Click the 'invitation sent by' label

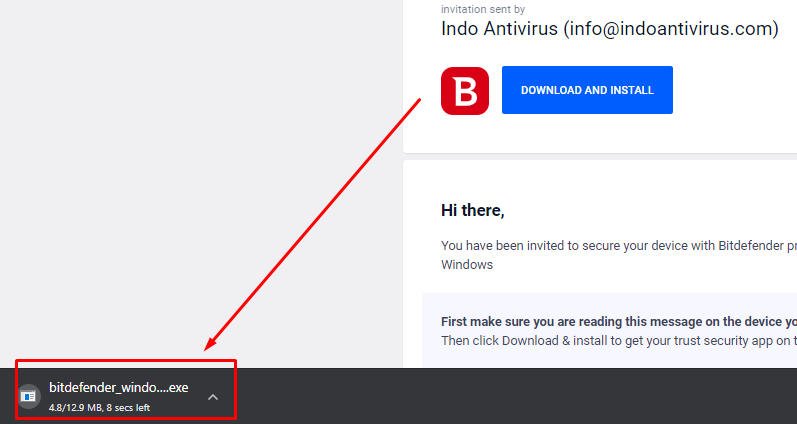pos(483,9)
